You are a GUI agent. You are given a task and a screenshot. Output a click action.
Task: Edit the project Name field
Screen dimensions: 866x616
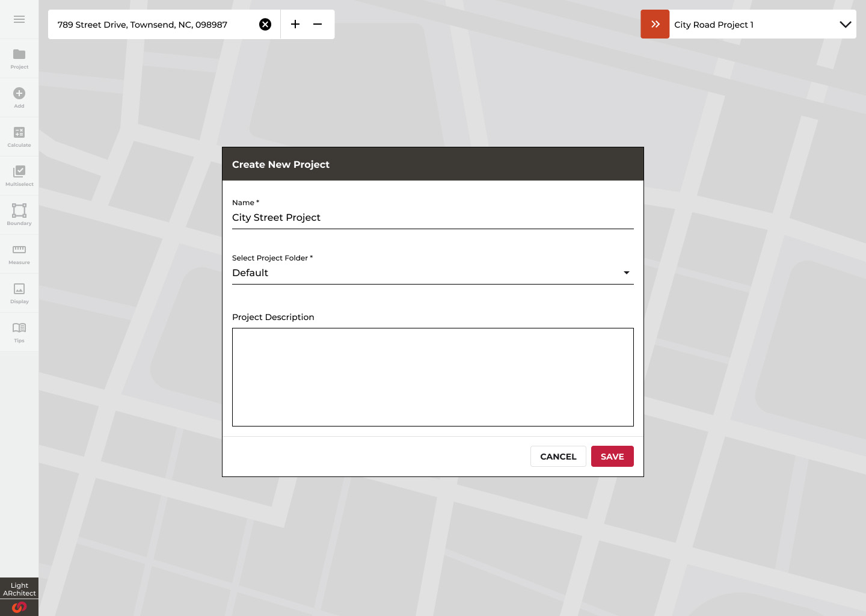433,218
